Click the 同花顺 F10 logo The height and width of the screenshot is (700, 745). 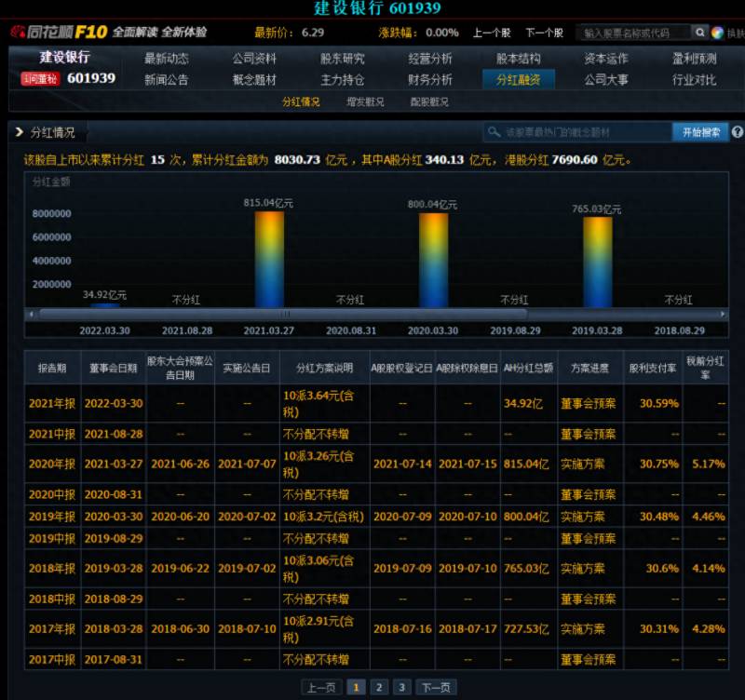pyautogui.click(x=59, y=32)
